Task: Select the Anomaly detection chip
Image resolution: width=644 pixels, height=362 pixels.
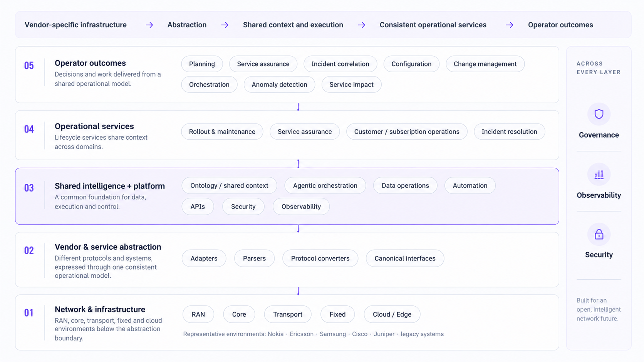Action: pyautogui.click(x=279, y=85)
